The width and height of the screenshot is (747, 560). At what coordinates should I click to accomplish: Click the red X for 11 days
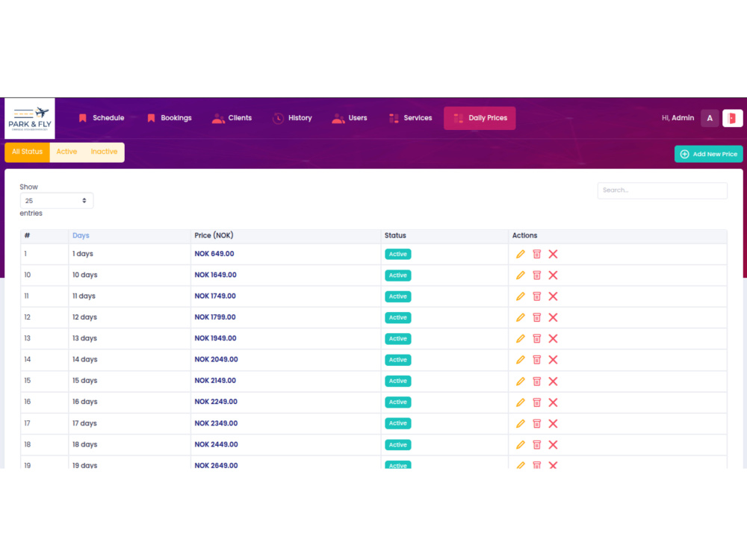[553, 296]
